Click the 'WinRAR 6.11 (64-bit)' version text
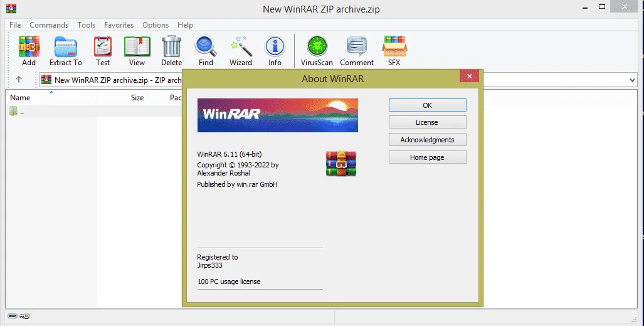The height and width of the screenshot is (326, 644). (229, 154)
